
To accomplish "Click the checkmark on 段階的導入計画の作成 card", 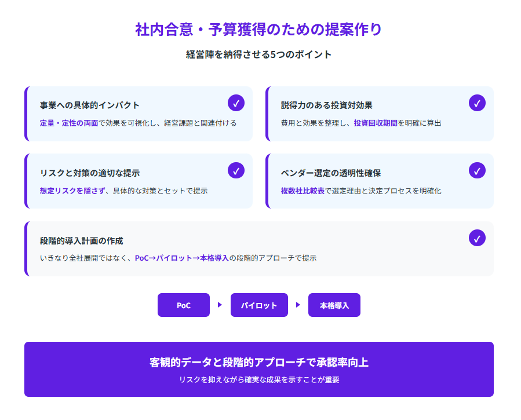I will (x=477, y=238).
